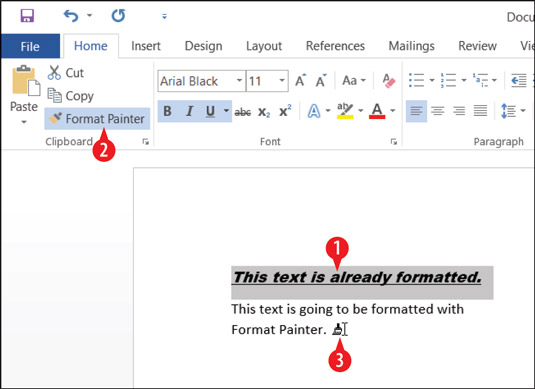Open the underline style dropdown arrow
The width and height of the screenshot is (535, 389).
226,111
